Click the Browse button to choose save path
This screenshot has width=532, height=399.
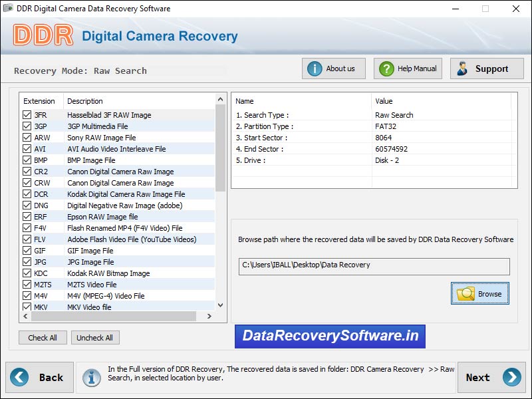479,293
